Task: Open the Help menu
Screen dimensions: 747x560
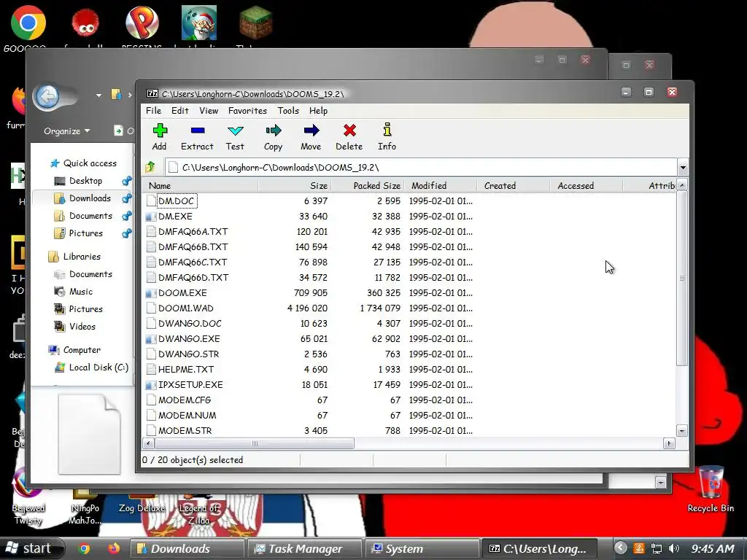Action: (x=318, y=111)
